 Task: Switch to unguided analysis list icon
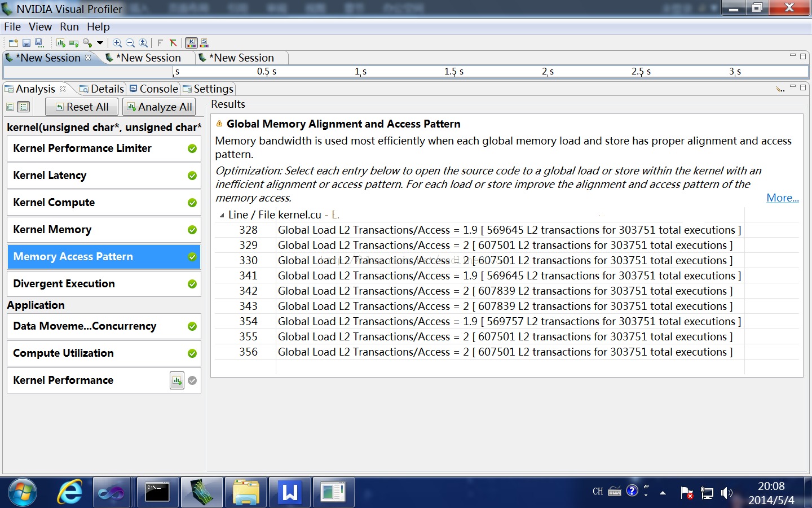24,107
